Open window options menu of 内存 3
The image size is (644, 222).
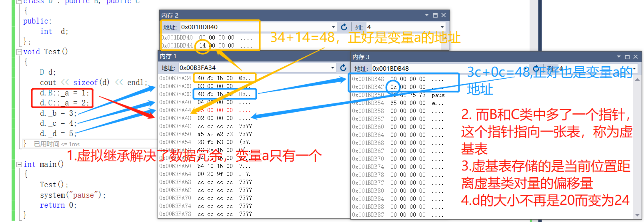coord(619,57)
